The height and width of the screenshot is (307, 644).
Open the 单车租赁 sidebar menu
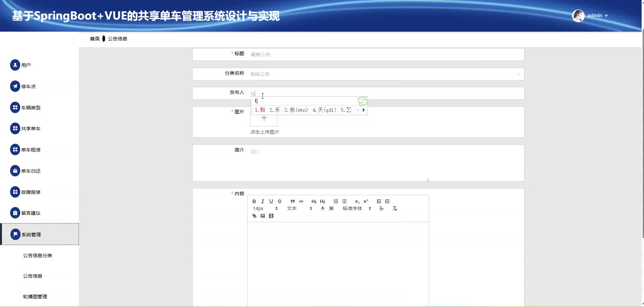(x=25, y=149)
